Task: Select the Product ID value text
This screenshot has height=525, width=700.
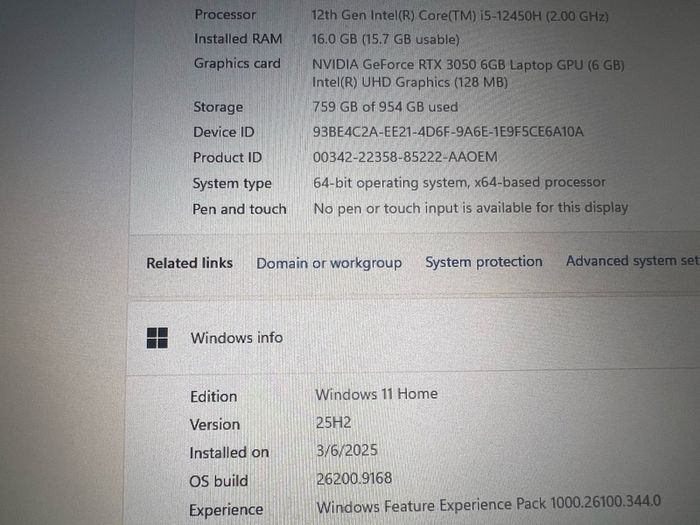Action: pos(405,157)
